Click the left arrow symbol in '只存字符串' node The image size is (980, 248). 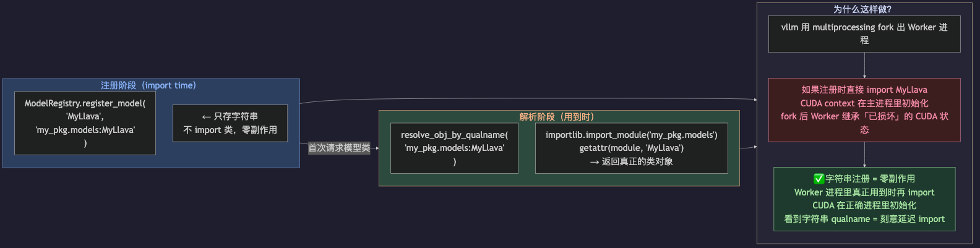coord(207,117)
